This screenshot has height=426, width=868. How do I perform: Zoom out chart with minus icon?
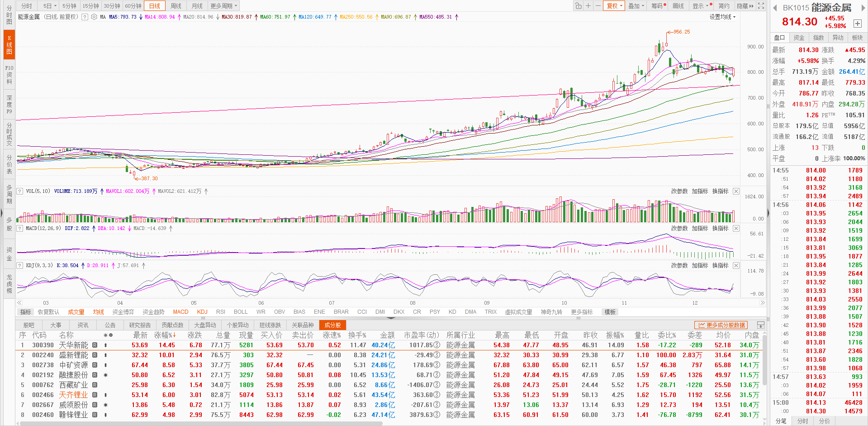pos(598,6)
